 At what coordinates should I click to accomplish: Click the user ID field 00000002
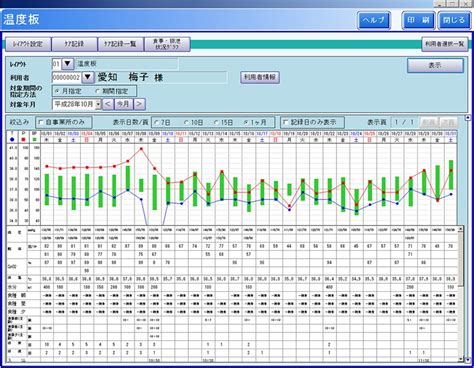(x=67, y=77)
